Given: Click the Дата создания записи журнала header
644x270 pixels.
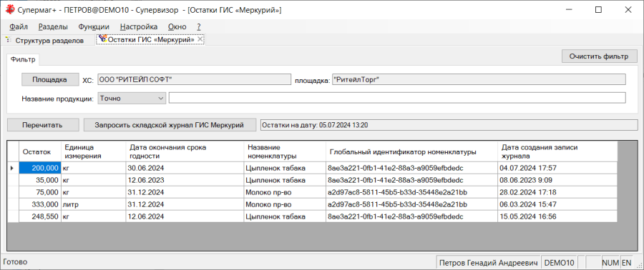Looking at the screenshot, I should pos(557,152).
